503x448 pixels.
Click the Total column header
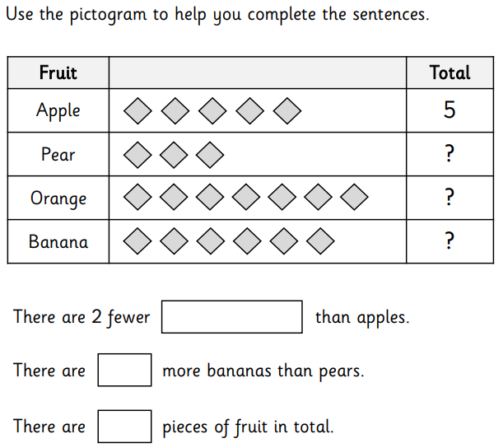pos(449,72)
